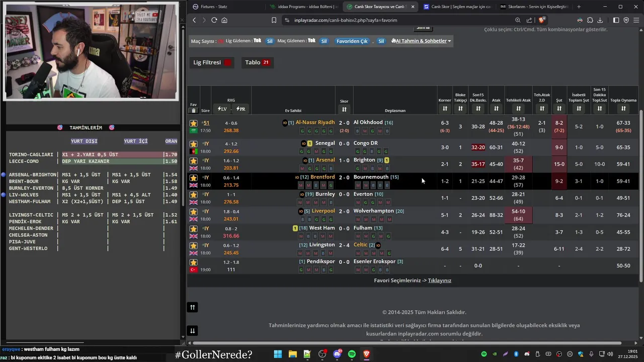Open the Tıklayınız favorites link
644x362 pixels.
point(439,281)
